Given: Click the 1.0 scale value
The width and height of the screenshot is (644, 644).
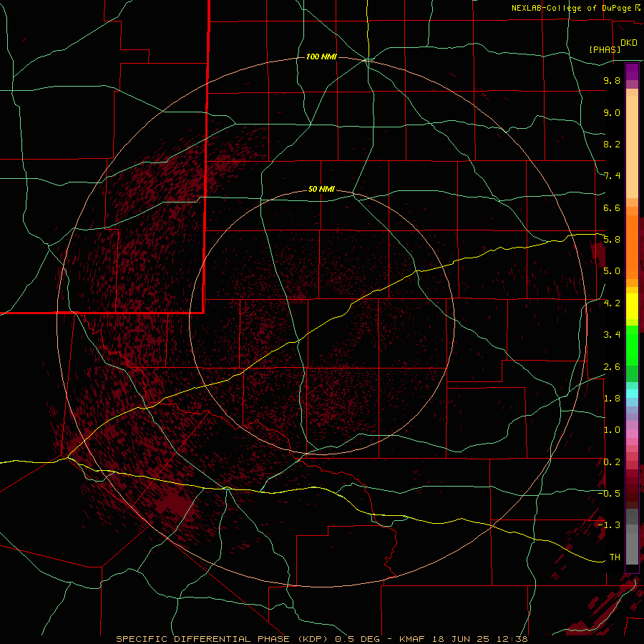Looking at the screenshot, I should click(612, 430).
